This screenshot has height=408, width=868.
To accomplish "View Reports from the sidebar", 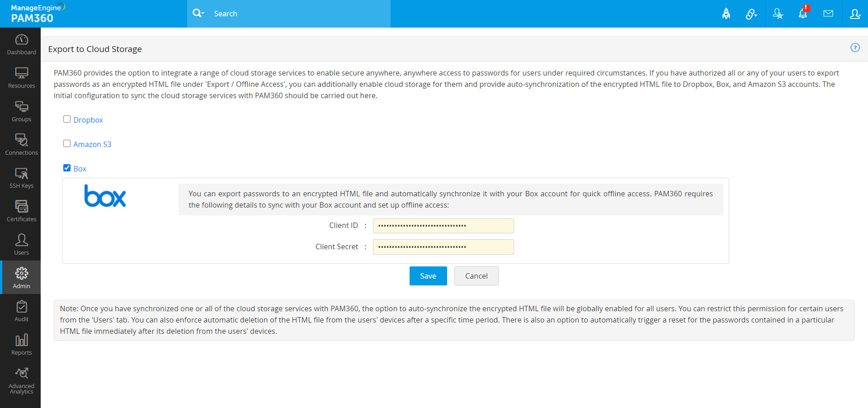I will 21,345.
